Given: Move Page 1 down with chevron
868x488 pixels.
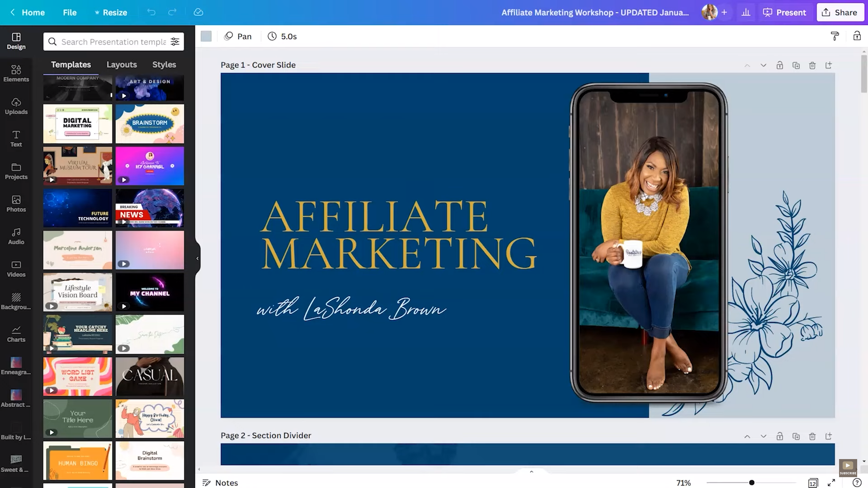Looking at the screenshot, I should pyautogui.click(x=764, y=66).
